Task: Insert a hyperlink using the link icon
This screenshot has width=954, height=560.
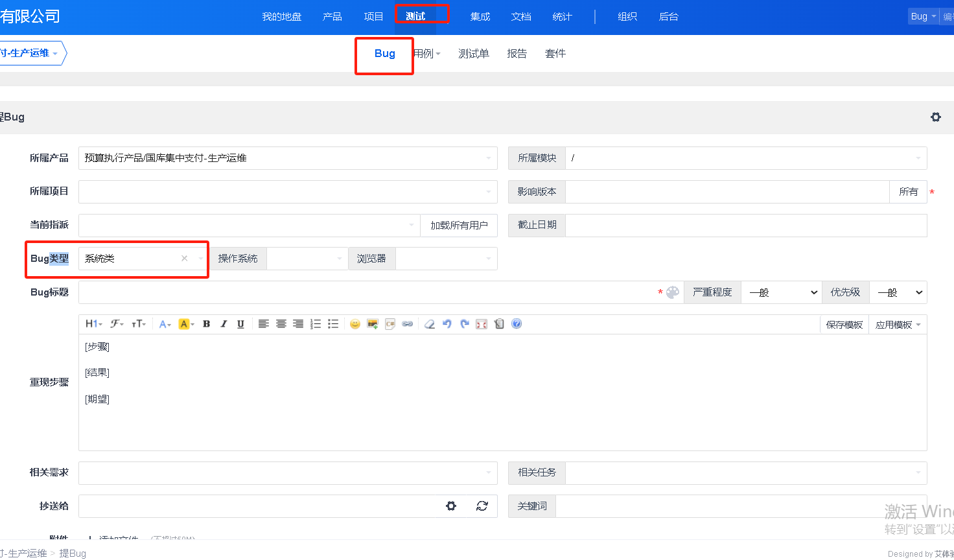Action: click(407, 324)
